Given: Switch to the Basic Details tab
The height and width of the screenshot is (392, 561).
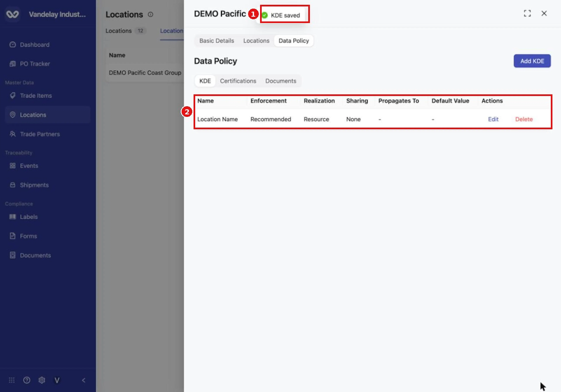Looking at the screenshot, I should coord(217,41).
